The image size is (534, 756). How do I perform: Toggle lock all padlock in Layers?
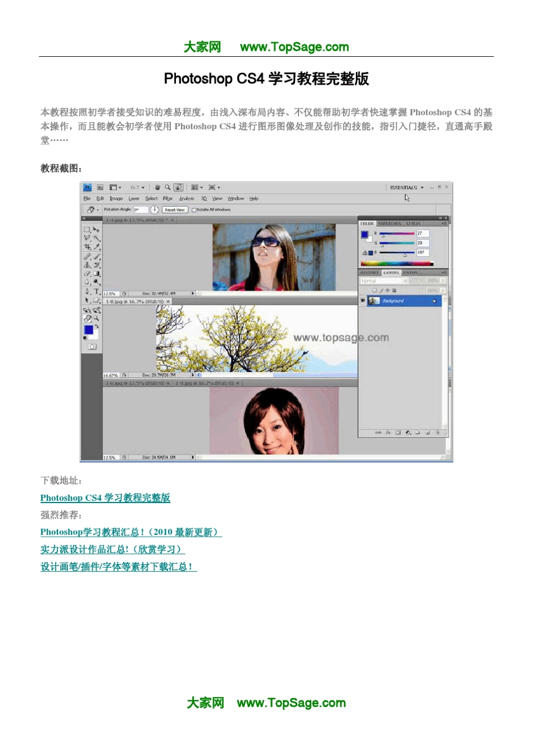394,290
